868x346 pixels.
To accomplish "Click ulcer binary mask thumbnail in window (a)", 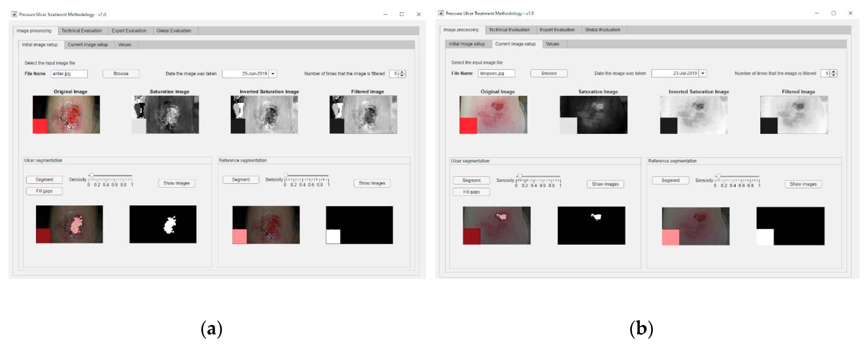I will pyautogui.click(x=163, y=224).
